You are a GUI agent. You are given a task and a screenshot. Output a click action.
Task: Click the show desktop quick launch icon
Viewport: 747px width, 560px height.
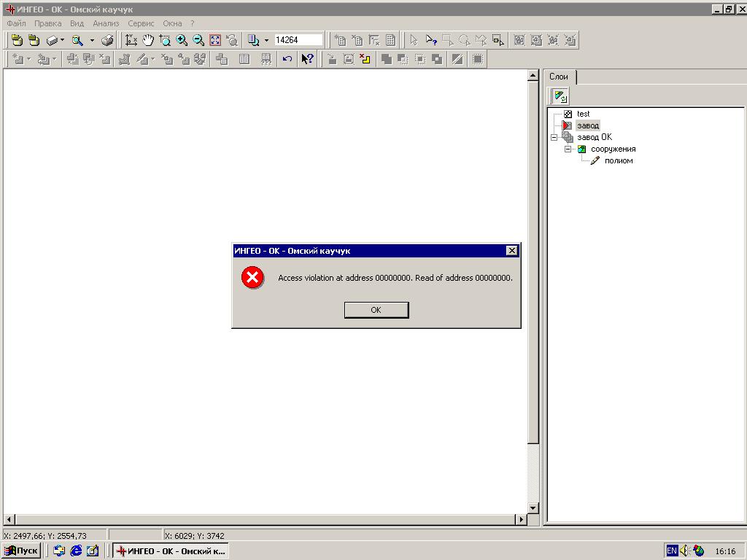click(x=93, y=551)
